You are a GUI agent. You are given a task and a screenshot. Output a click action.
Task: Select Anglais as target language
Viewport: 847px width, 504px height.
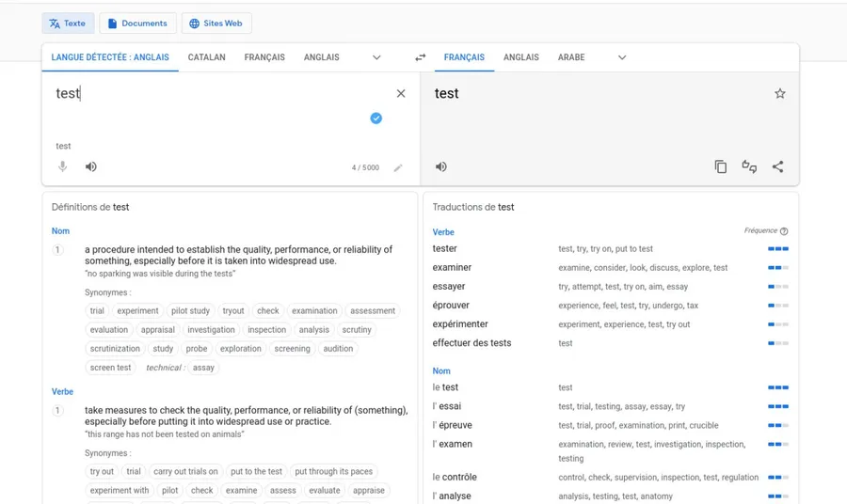pyautogui.click(x=521, y=57)
